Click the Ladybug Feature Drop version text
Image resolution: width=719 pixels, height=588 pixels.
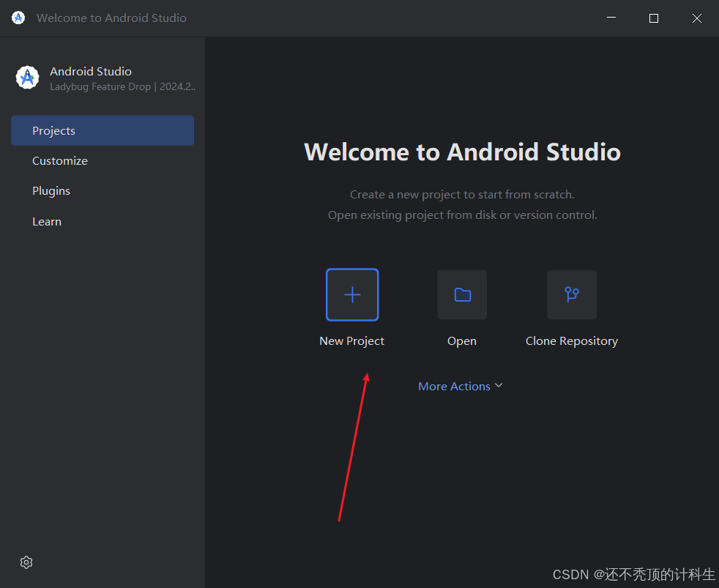tap(123, 86)
